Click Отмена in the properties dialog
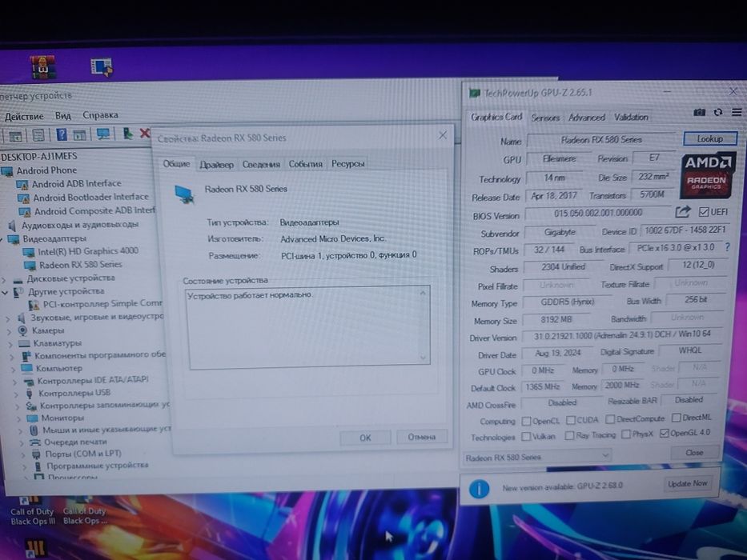The height and width of the screenshot is (560, 747). (422, 437)
